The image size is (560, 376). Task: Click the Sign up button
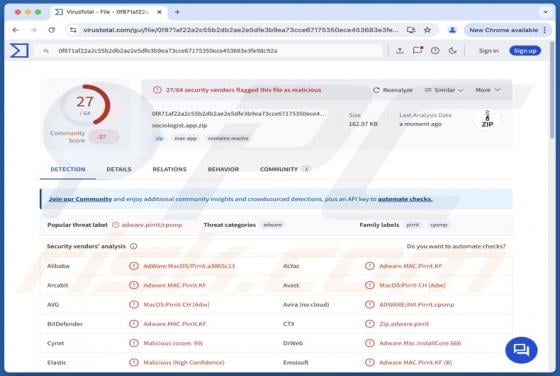[x=525, y=51]
